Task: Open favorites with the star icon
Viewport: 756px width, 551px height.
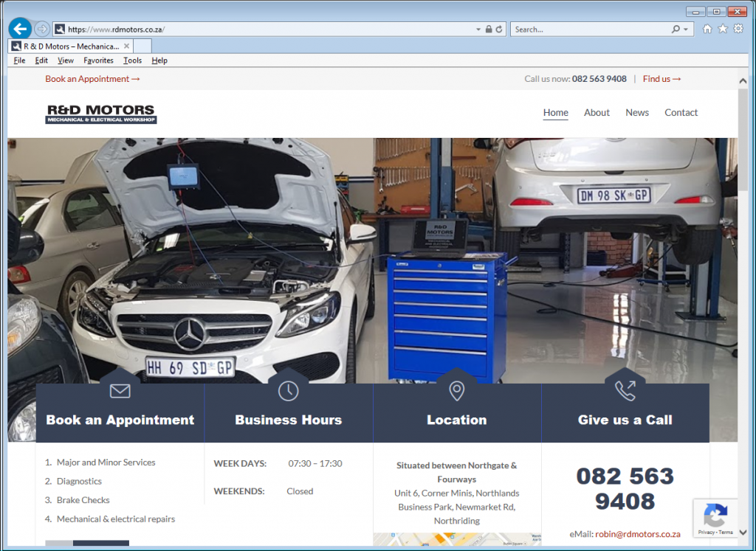Action: click(722, 28)
